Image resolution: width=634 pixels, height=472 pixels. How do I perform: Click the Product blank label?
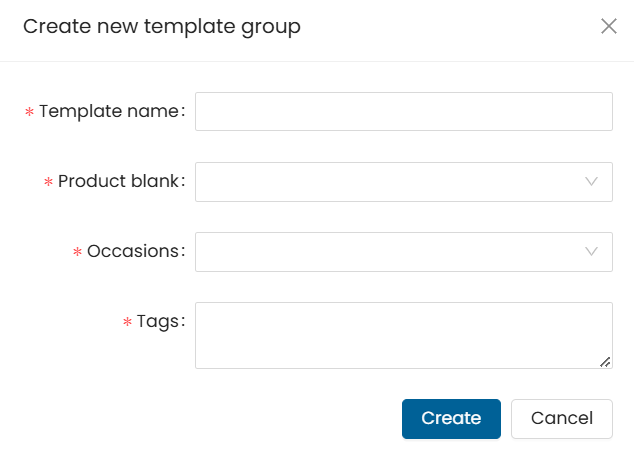tap(119, 181)
